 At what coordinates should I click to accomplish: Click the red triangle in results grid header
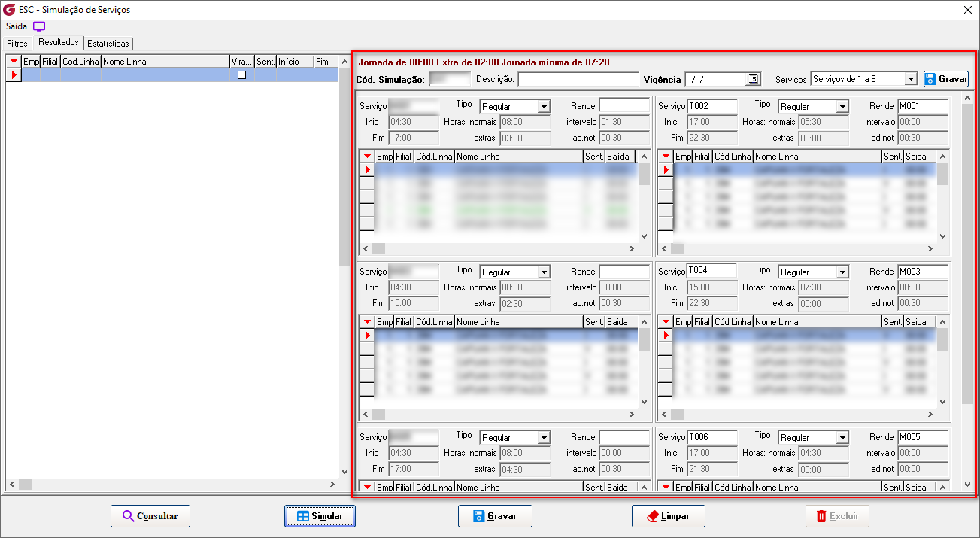(x=14, y=62)
